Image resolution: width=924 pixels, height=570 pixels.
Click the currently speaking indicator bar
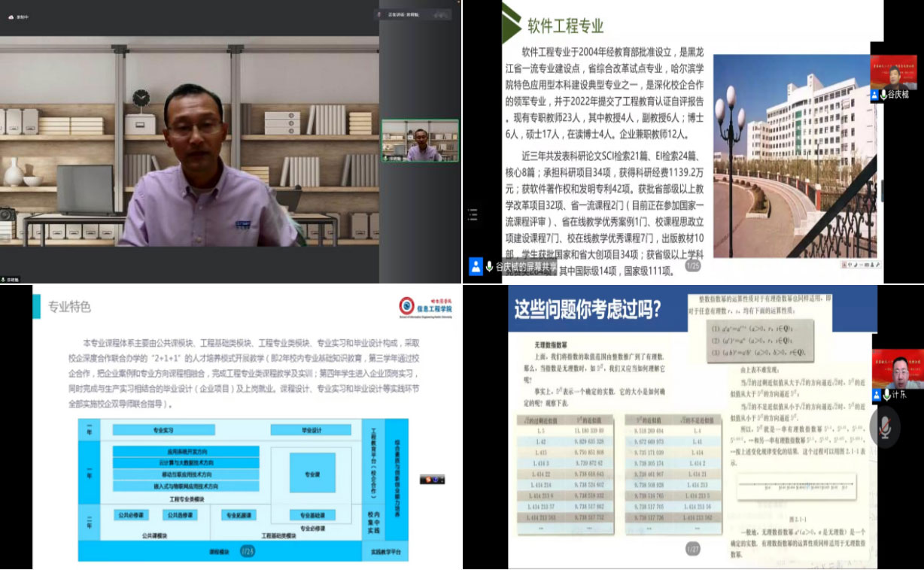click(414, 14)
